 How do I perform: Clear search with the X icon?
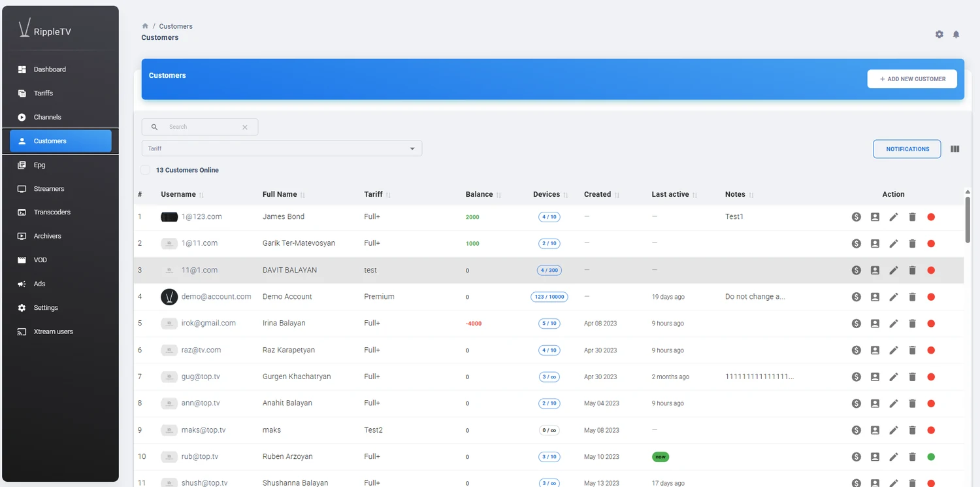coord(245,127)
